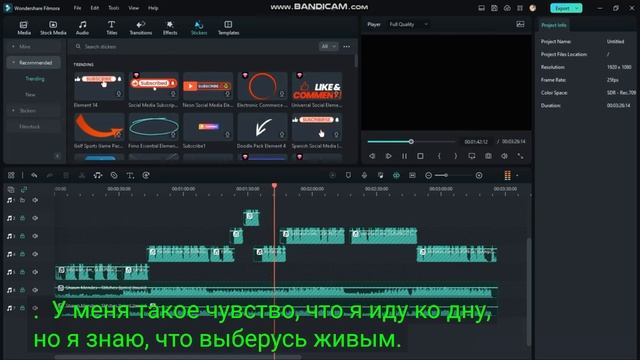640x360 pixels.
Task: Select the Neon Social Media subscribe sticker
Action: [208, 86]
